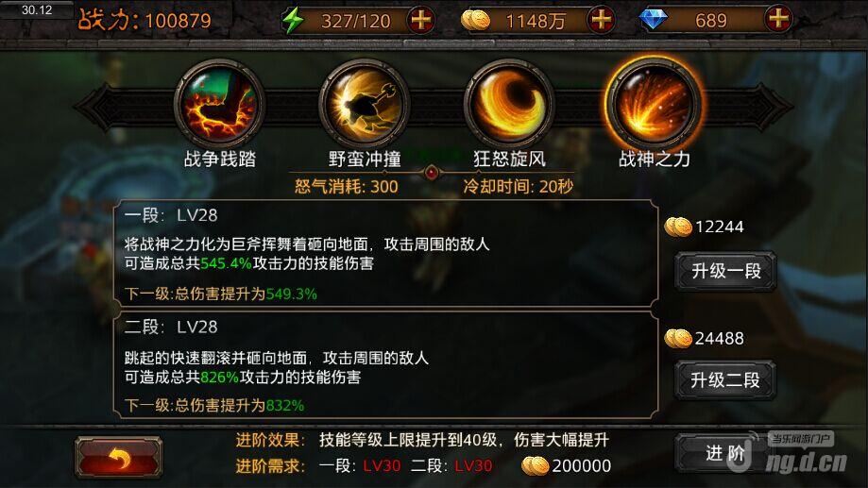Select the 战神之力 glowing skill icon
Viewport: 868px width, 488px height.
pyautogui.click(x=654, y=104)
